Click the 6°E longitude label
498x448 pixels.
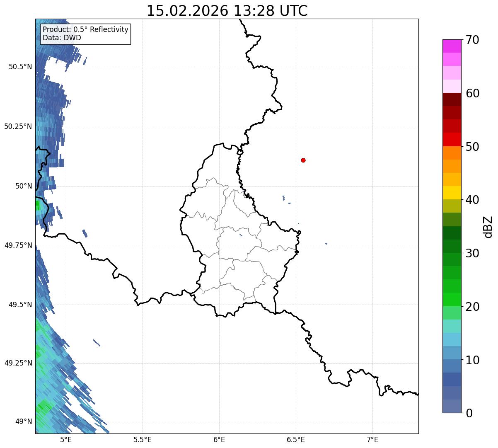(x=219, y=439)
